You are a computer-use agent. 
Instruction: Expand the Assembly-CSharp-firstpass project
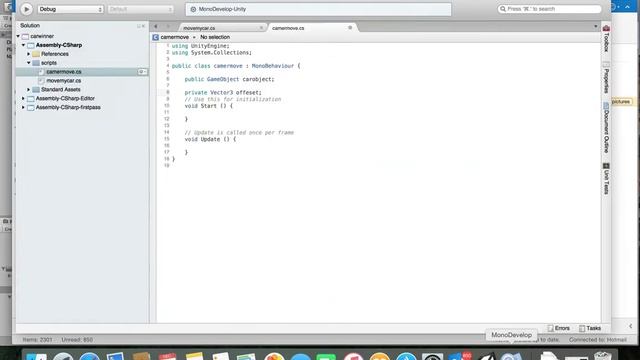pos(24,107)
